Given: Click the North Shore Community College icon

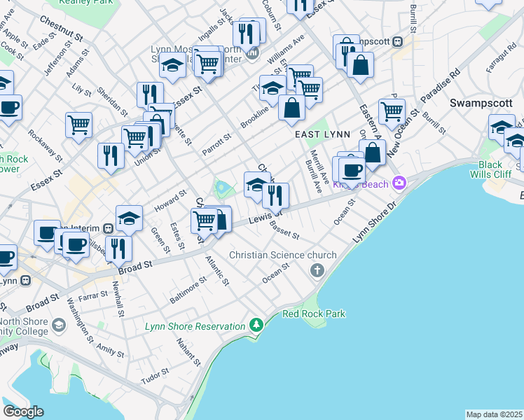Looking at the screenshot, I should click(x=59, y=325).
